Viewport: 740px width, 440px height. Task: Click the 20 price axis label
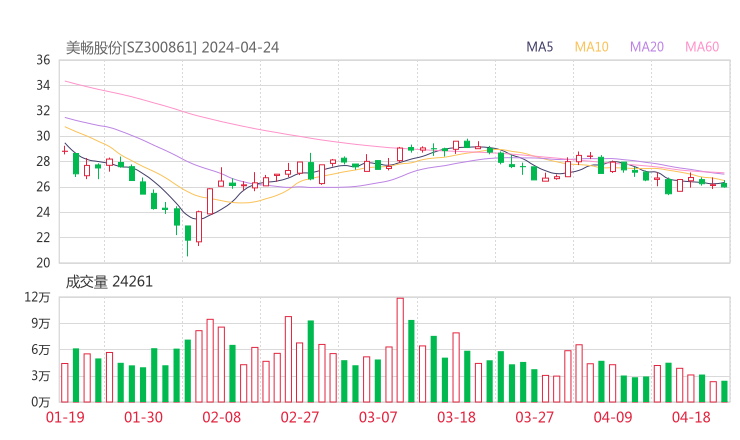(x=43, y=263)
